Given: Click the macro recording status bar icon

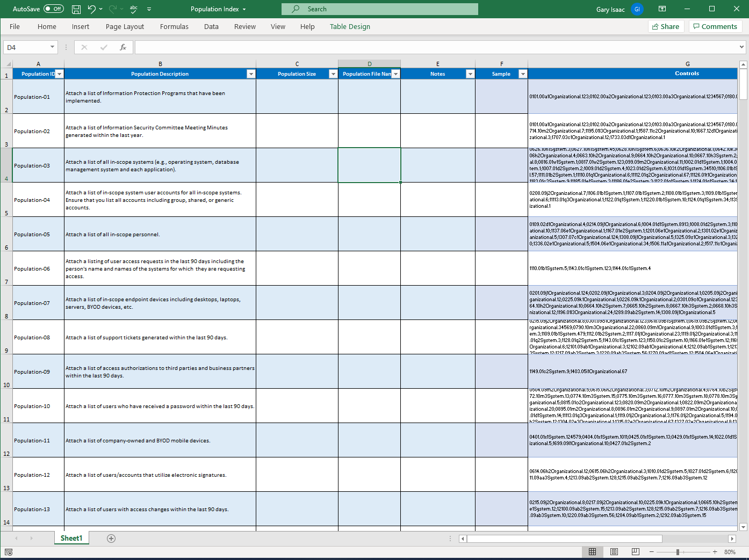Looking at the screenshot, I should pos(9,552).
